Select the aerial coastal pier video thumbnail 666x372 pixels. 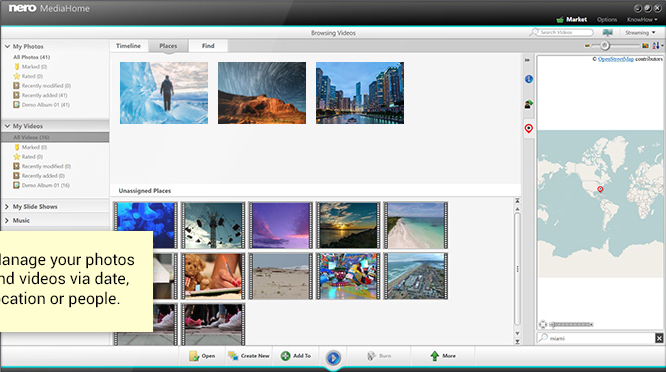416,276
